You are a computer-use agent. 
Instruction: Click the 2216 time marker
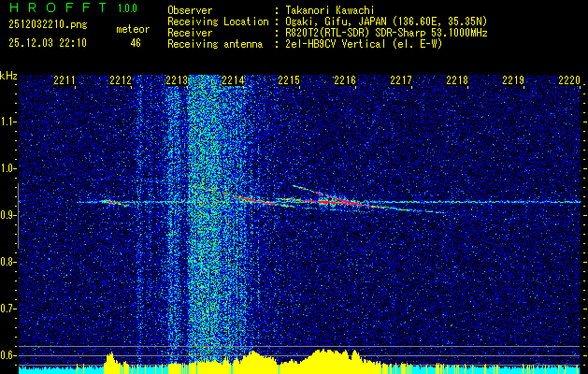point(345,80)
